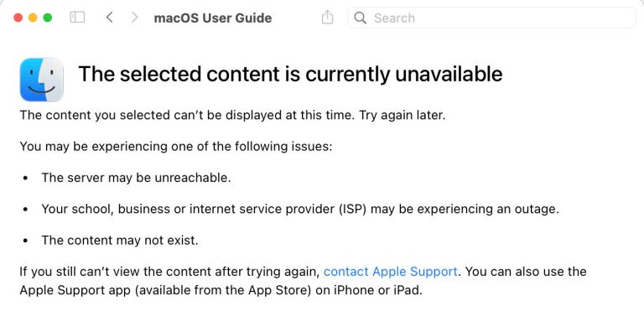644x312 pixels.
Task: Click the Finder face icon
Action: pos(41,79)
